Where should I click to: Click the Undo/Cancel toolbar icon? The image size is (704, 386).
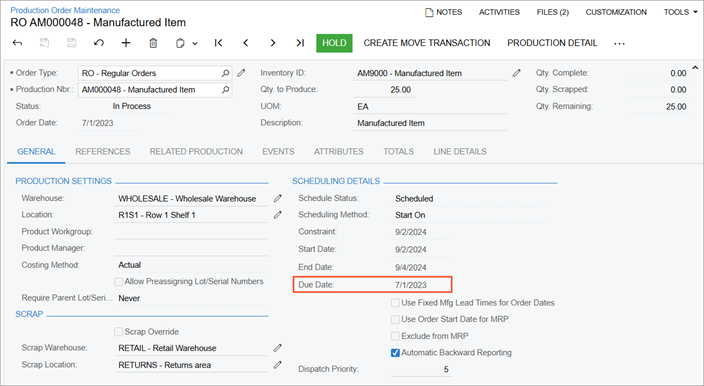pyautogui.click(x=99, y=43)
